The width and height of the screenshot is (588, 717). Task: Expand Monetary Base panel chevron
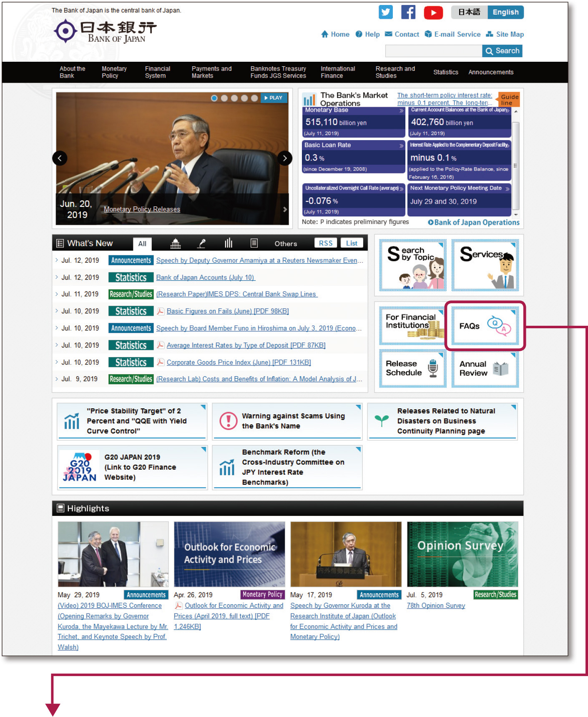tap(401, 111)
